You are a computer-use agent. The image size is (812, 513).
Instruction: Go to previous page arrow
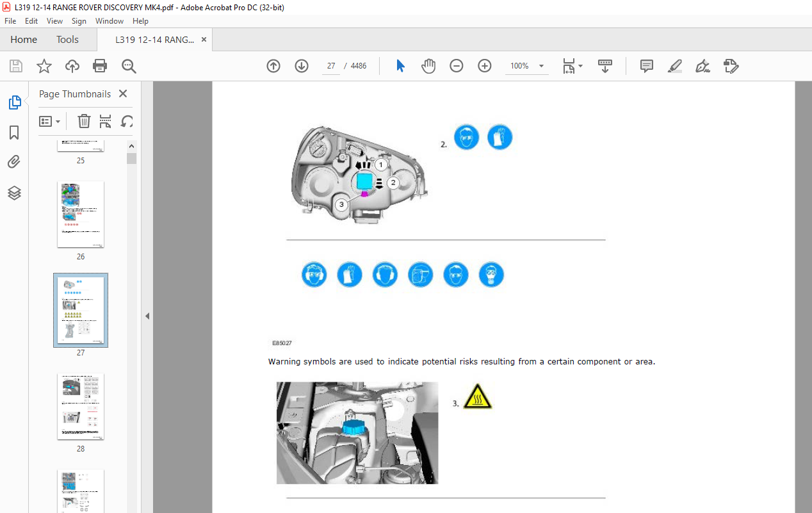pos(273,66)
